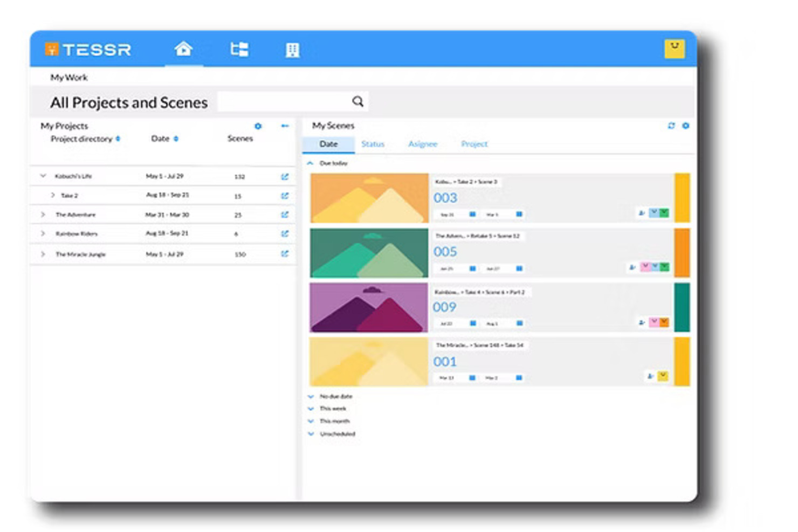Click the yellow user avatar icon
Image resolution: width=798 pixels, height=532 pixels.
pos(674,49)
